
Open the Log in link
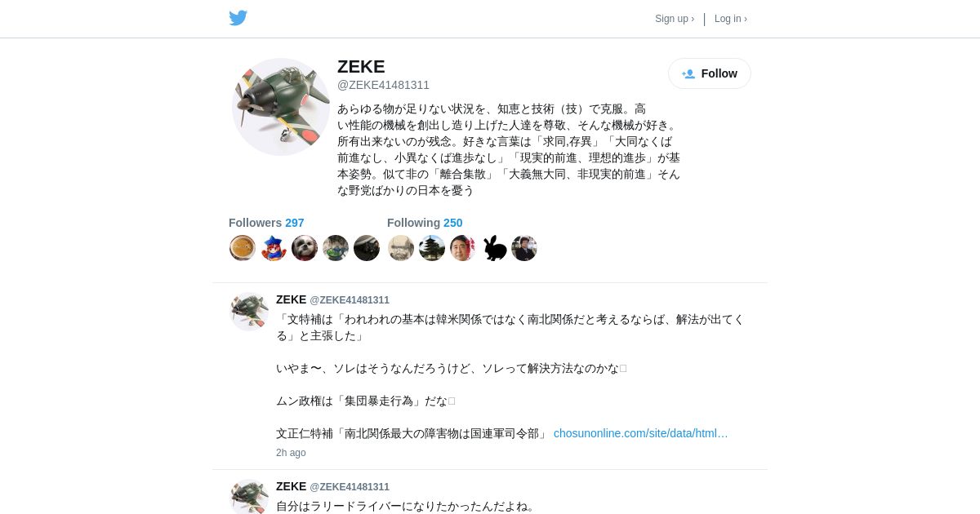click(731, 19)
